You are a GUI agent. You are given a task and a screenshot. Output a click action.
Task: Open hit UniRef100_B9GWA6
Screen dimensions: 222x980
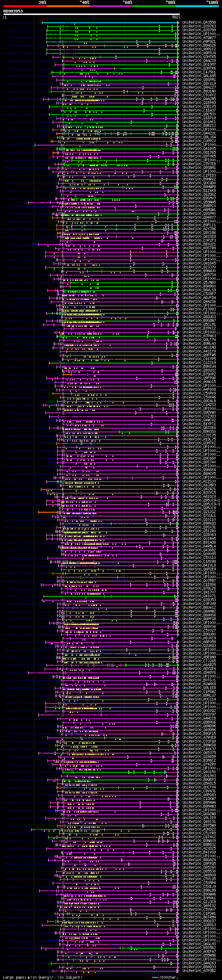coord(199,894)
